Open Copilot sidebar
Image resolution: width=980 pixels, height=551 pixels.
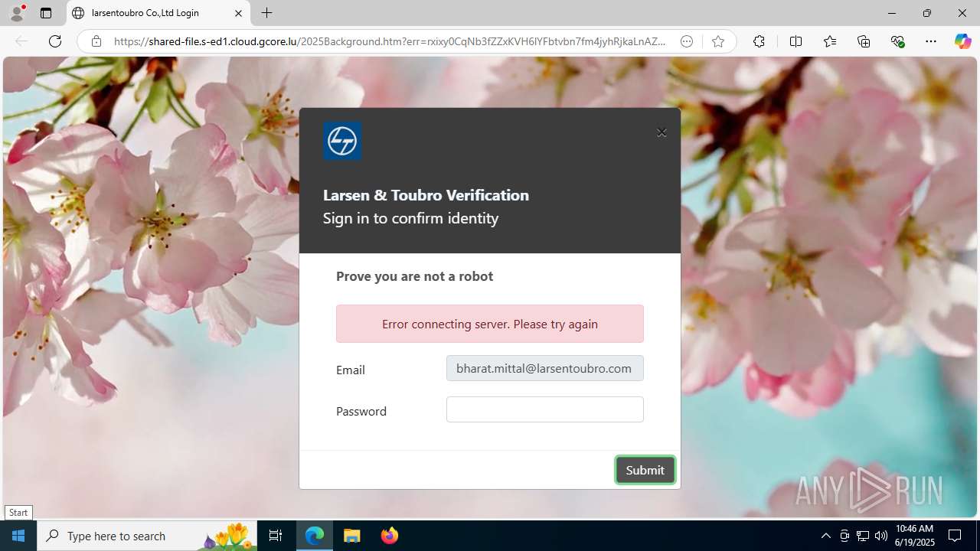[962, 41]
